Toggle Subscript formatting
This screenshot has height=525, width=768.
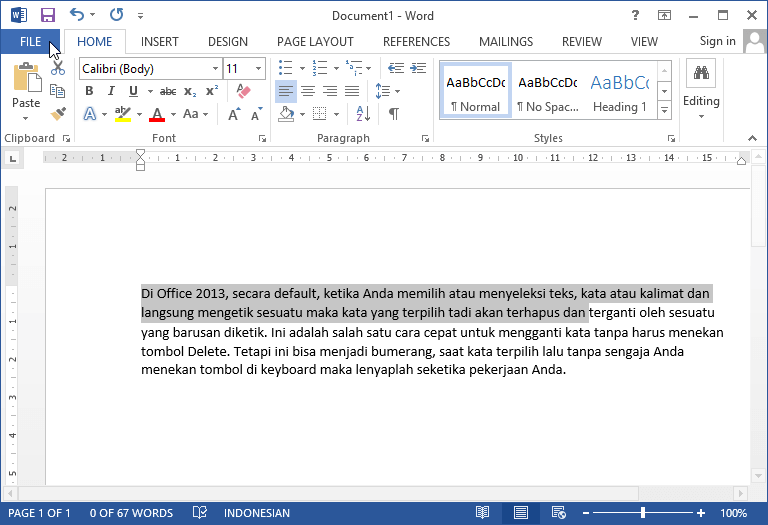[190, 91]
